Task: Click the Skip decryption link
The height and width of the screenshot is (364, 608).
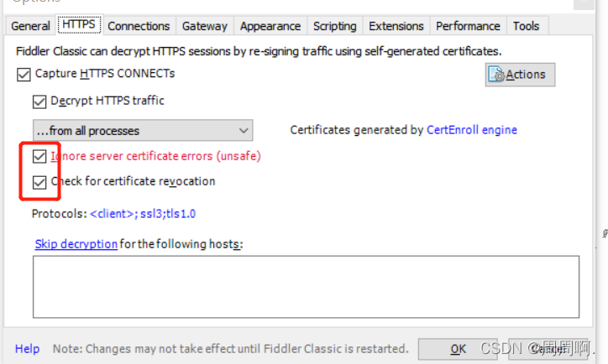Action: [76, 244]
